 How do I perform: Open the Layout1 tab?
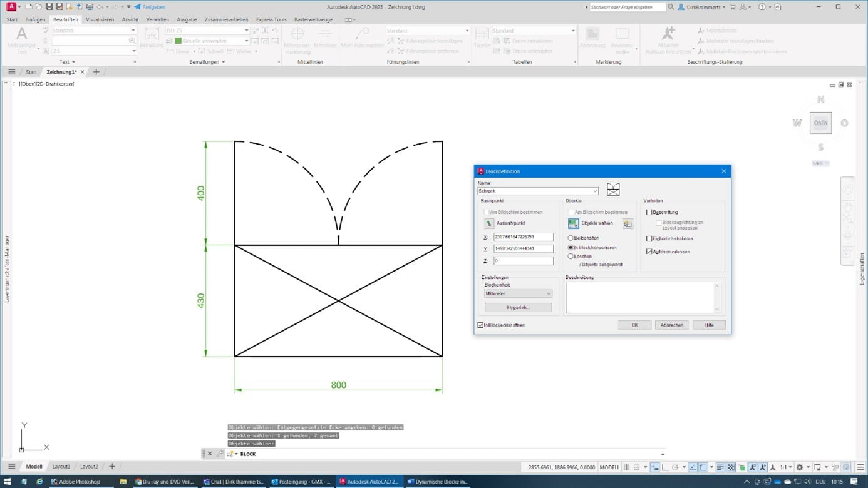click(61, 466)
